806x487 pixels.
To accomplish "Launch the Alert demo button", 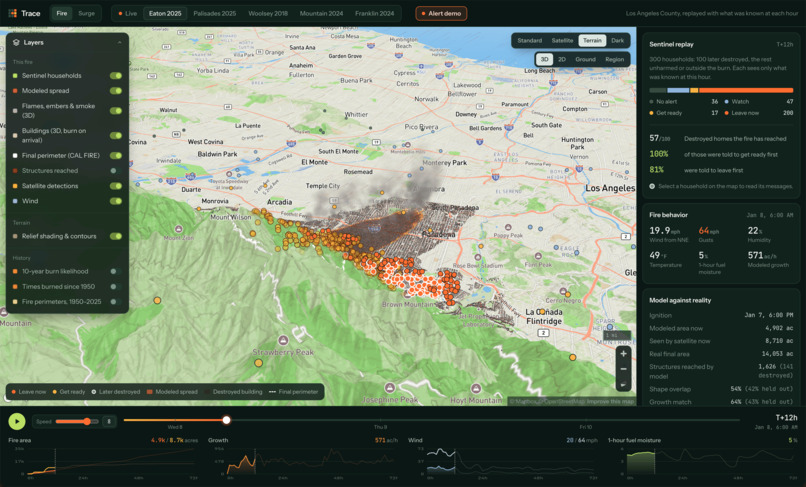I will coord(441,13).
